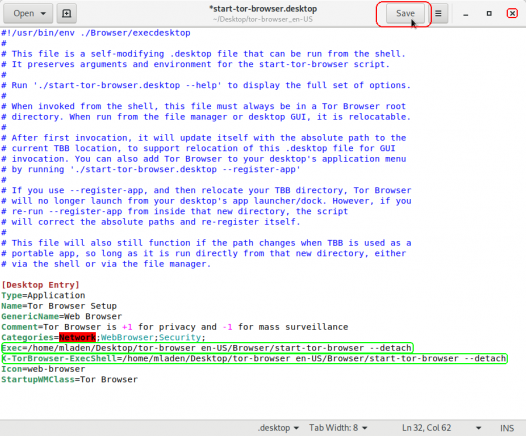Click the 'When invoked from the shell' comment
The image size is (526, 436).
tap(203, 106)
